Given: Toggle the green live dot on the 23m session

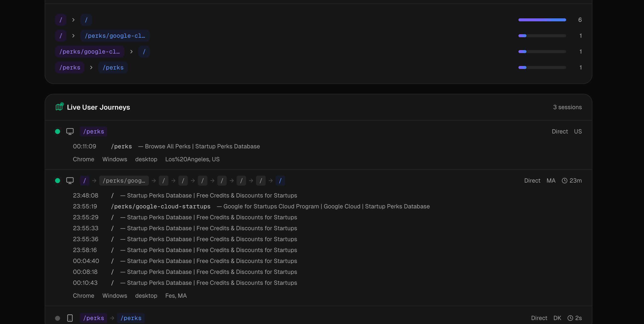Looking at the screenshot, I should pyautogui.click(x=58, y=181).
